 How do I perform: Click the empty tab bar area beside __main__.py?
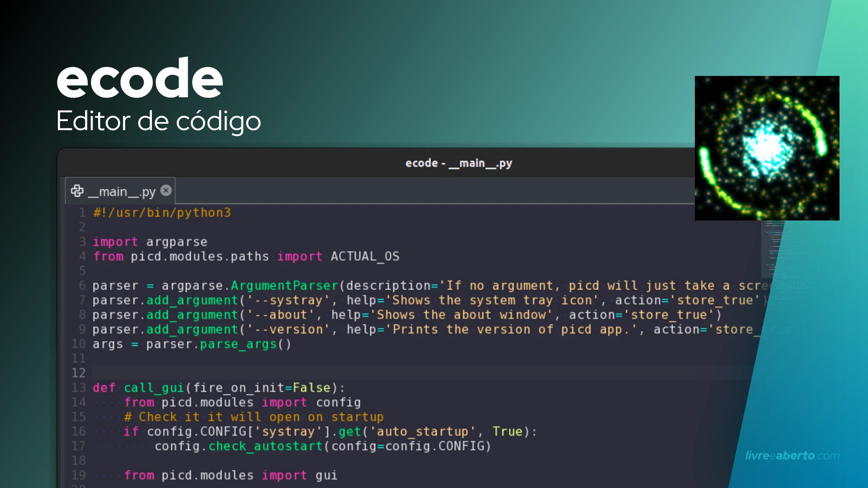[407, 190]
